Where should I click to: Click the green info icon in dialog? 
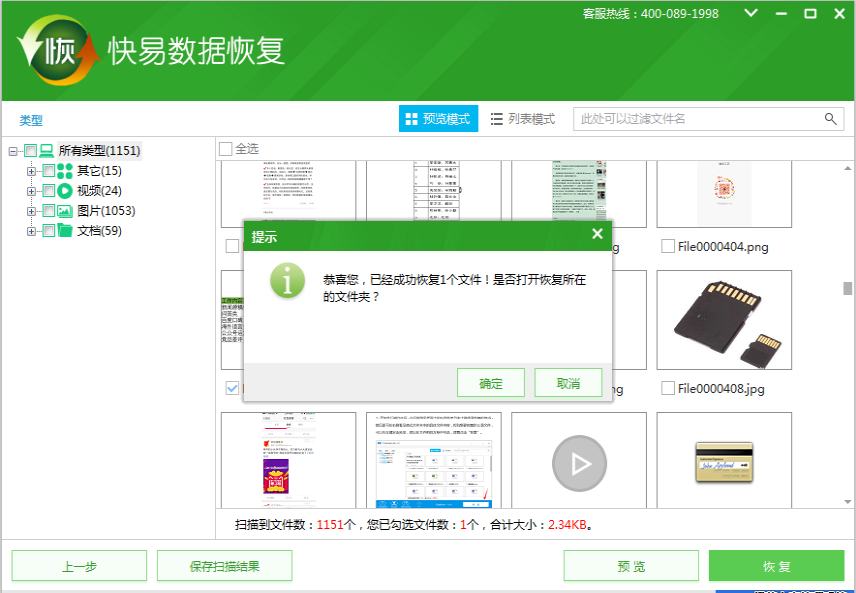coord(288,280)
